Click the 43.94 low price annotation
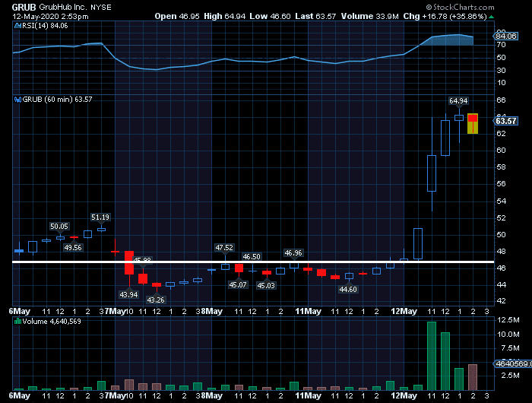This screenshot has width=532, height=403. coord(128,295)
